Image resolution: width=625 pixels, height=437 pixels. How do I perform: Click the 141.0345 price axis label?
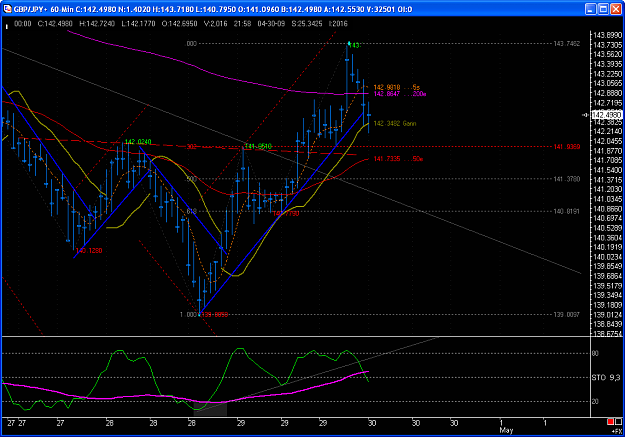tap(607, 199)
